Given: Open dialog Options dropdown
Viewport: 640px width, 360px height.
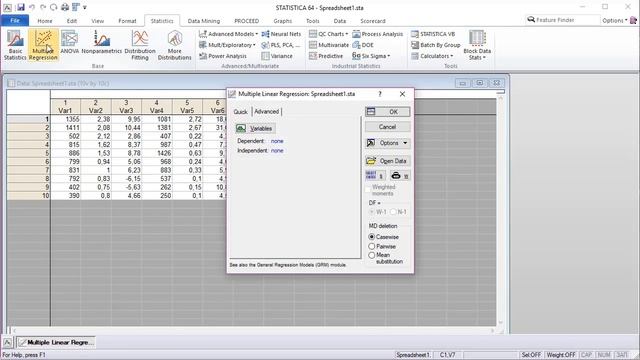Looking at the screenshot, I should coord(387,143).
